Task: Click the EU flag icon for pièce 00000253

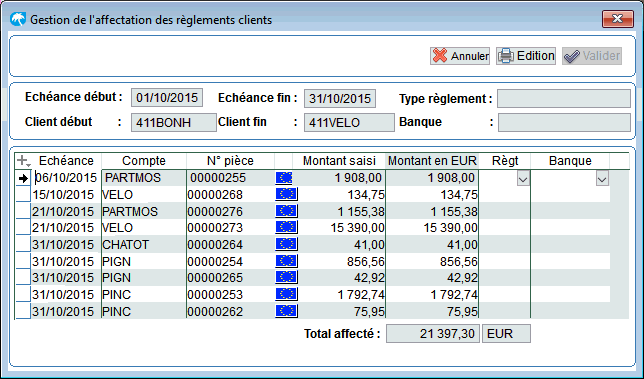Action: (x=286, y=294)
